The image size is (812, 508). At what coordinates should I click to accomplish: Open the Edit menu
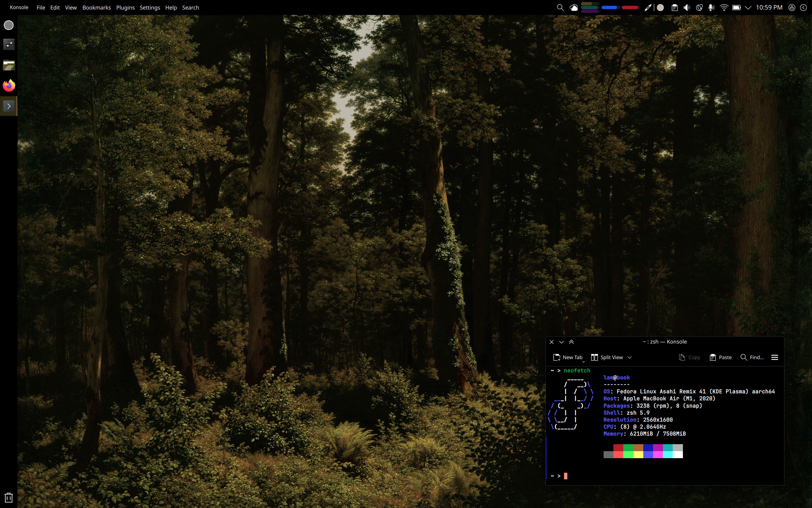(55, 7)
